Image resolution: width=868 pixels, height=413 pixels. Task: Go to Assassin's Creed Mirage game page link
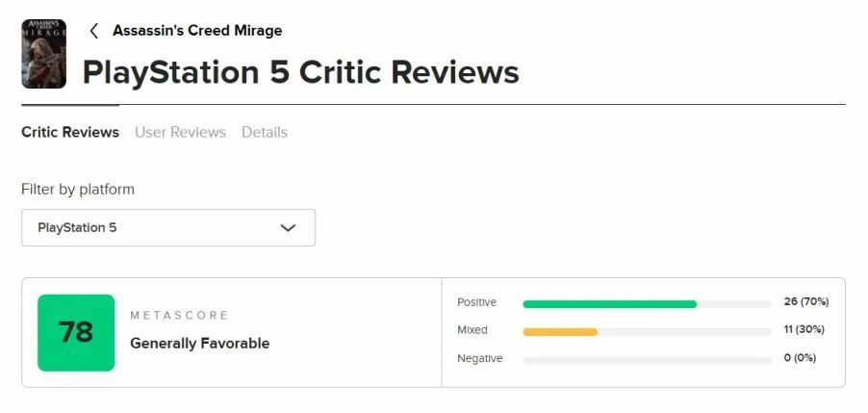coord(197,31)
